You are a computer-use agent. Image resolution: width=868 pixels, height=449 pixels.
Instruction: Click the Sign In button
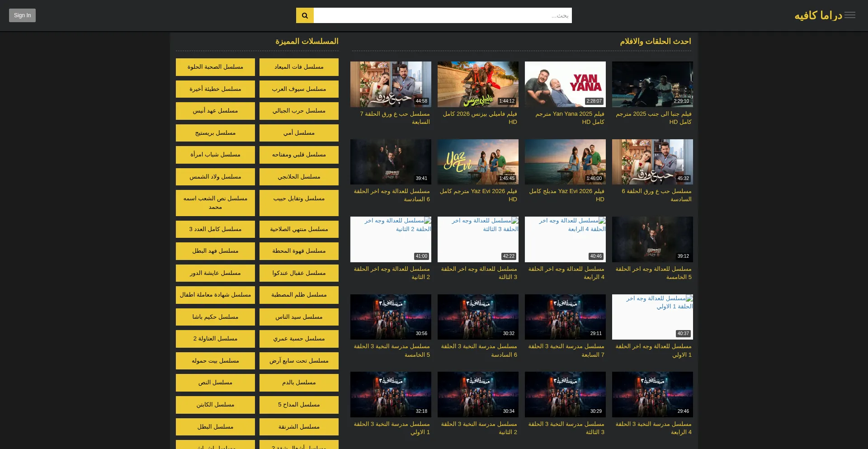tap(22, 15)
